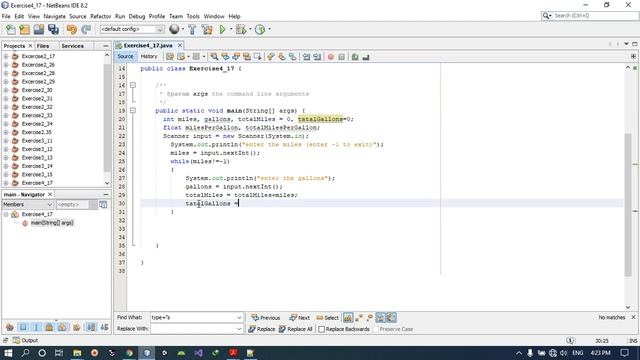The image size is (640, 360).
Task: Click Find Selection magnifier in editor toolbar
Action: pos(214,57)
